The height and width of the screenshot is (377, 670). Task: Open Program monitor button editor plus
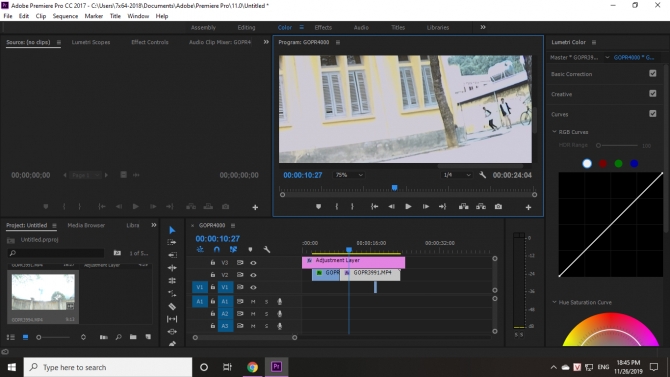[529, 207]
